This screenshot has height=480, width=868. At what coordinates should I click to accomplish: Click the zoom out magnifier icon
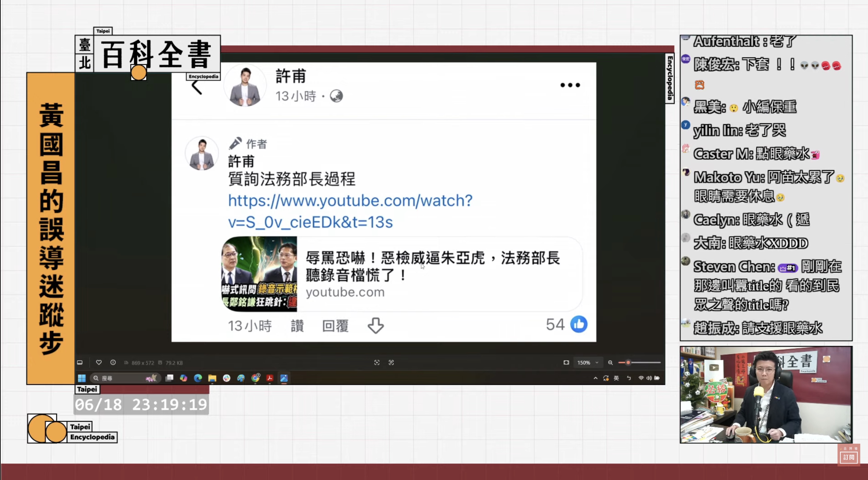pyautogui.click(x=610, y=362)
